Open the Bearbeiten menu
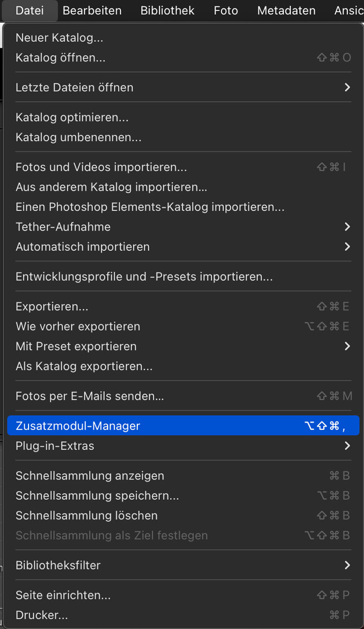 tap(92, 10)
